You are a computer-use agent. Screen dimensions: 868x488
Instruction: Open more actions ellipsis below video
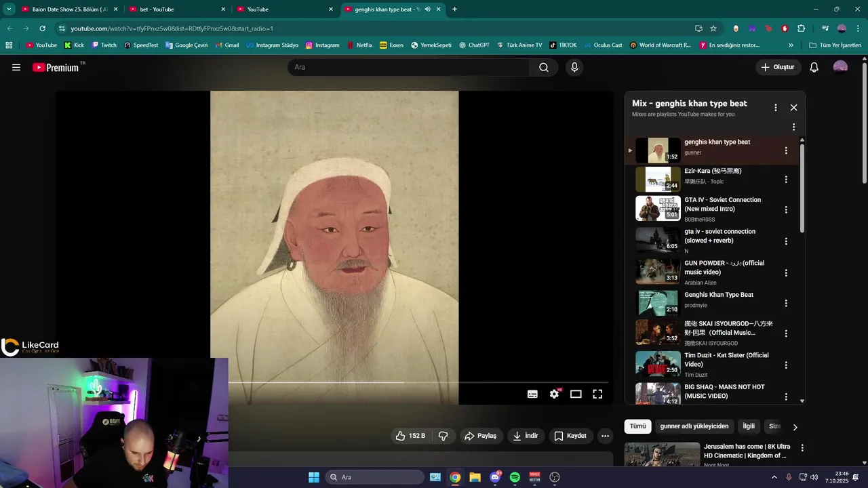point(606,436)
